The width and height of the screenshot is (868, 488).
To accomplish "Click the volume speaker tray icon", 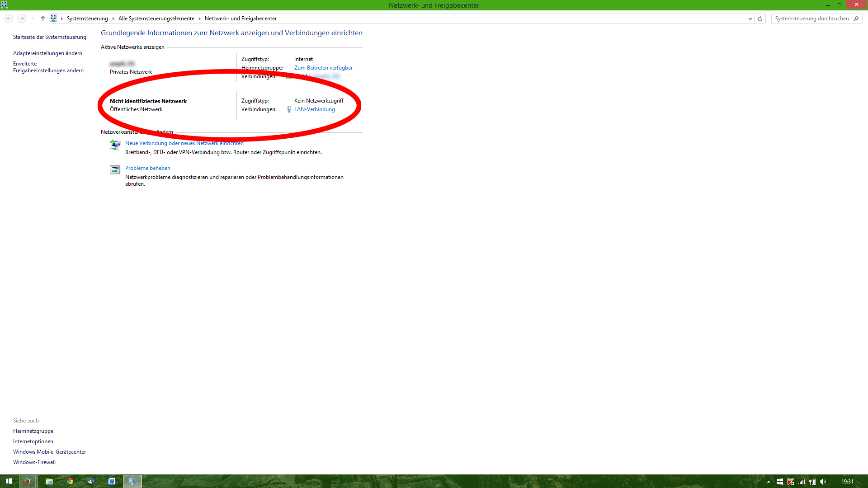I will [823, 482].
